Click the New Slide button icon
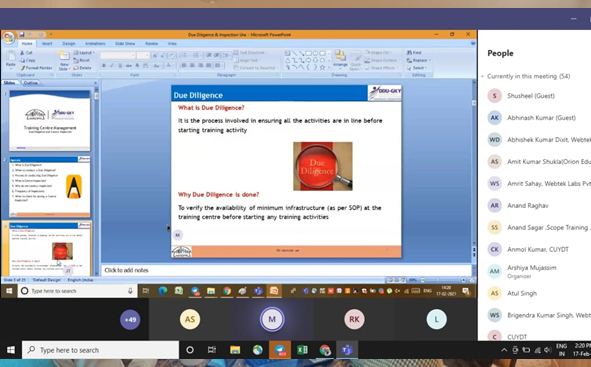This screenshot has width=591, height=367. [x=64, y=56]
